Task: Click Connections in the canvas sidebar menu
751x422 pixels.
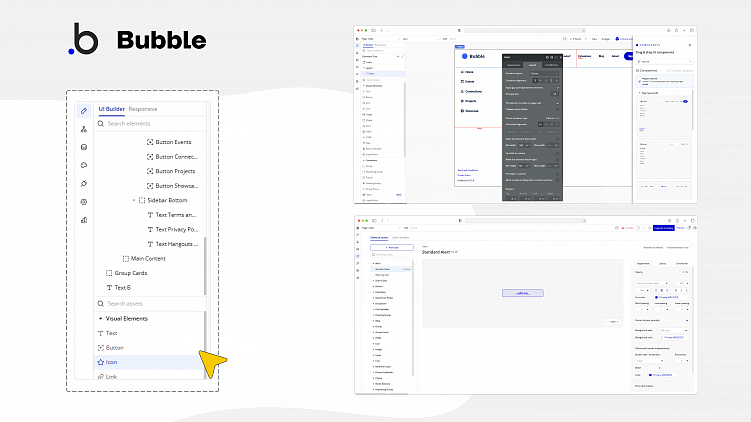Action: coord(471,91)
